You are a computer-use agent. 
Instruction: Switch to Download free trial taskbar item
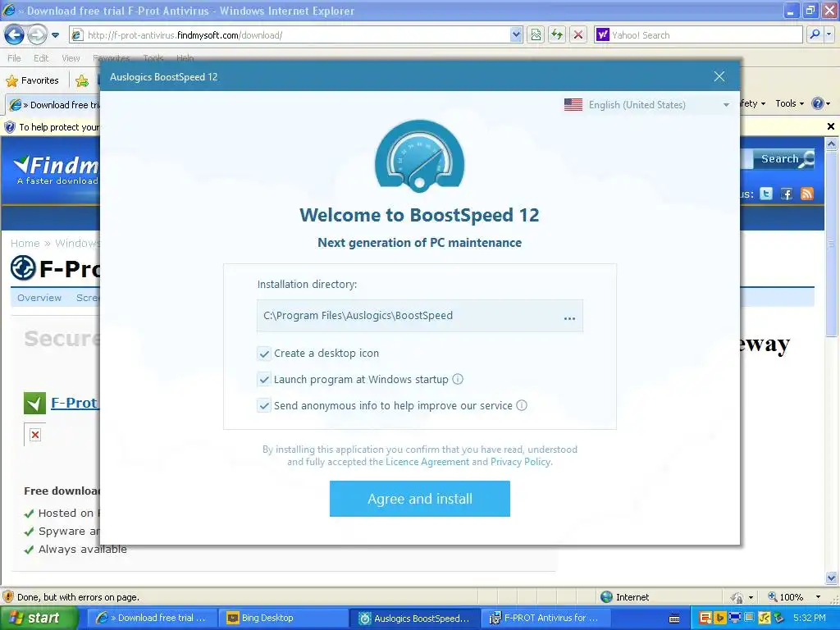point(152,619)
